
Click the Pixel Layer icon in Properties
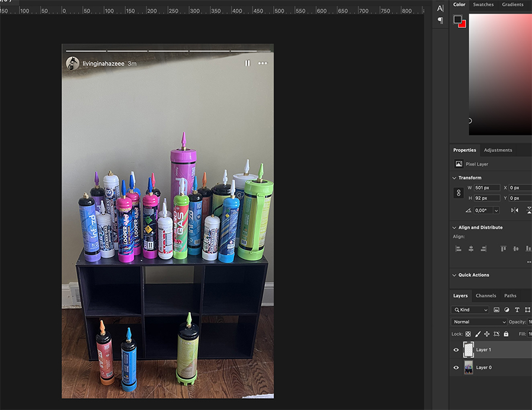click(459, 164)
